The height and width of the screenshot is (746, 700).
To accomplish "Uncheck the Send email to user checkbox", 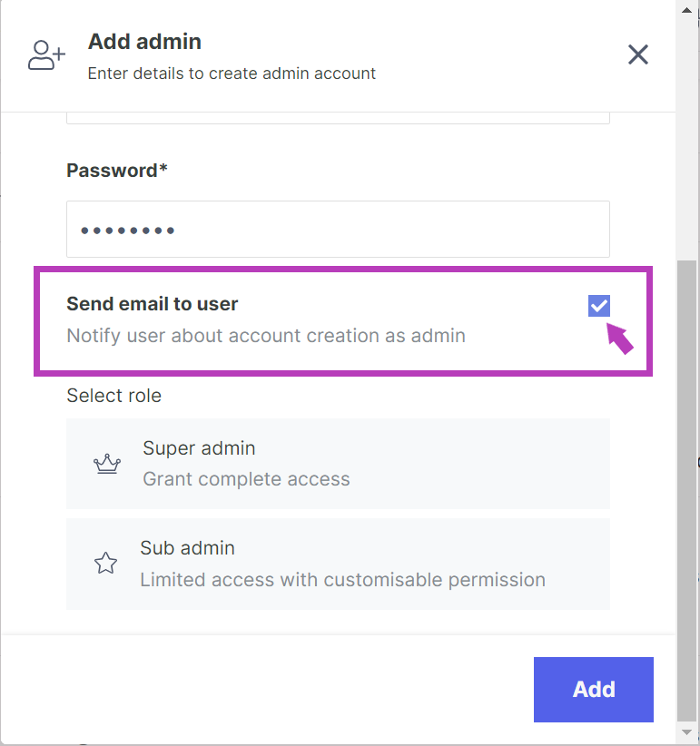I will point(598,307).
